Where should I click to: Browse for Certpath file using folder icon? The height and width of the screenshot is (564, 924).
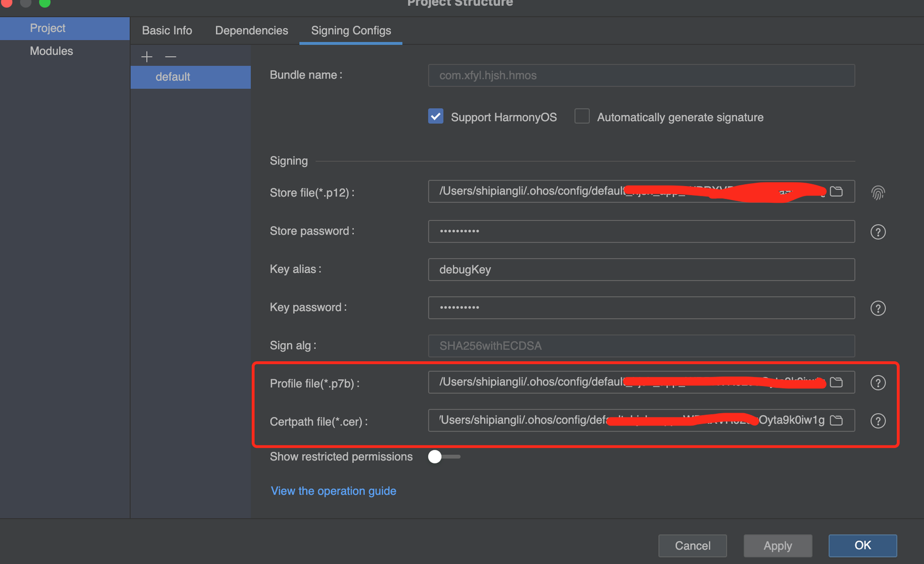pyautogui.click(x=836, y=420)
